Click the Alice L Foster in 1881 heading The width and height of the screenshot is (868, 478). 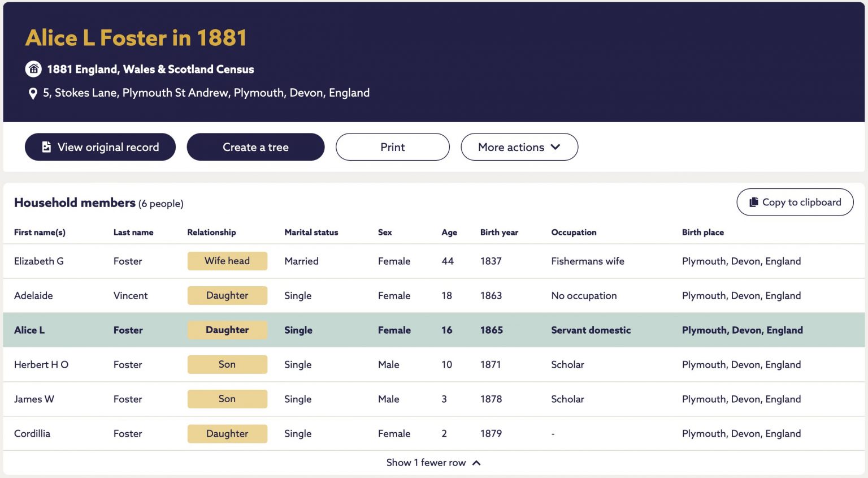pos(136,38)
